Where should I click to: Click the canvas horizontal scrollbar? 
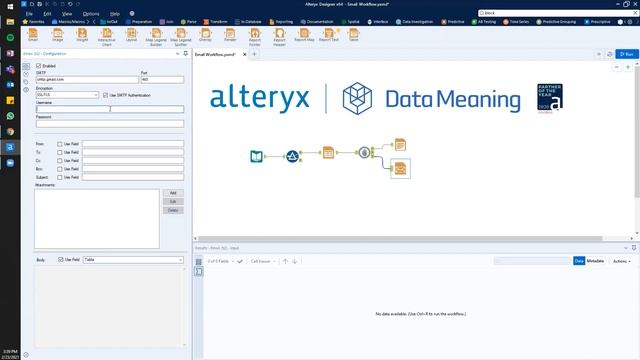(400, 238)
